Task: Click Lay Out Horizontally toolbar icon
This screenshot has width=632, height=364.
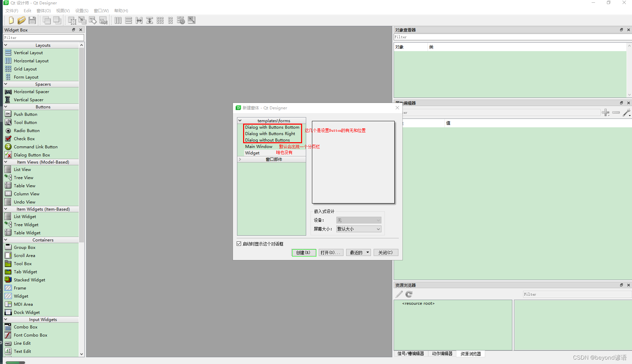Action: click(x=118, y=20)
